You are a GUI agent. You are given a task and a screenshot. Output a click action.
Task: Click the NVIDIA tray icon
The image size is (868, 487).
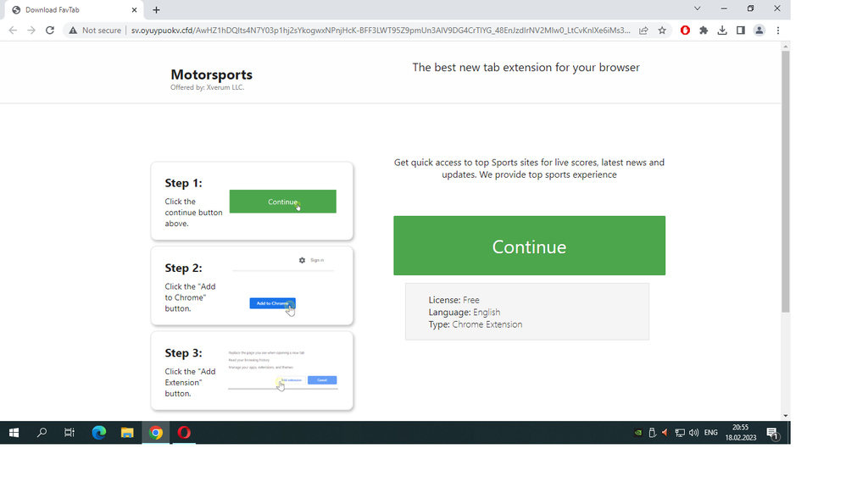tap(637, 433)
